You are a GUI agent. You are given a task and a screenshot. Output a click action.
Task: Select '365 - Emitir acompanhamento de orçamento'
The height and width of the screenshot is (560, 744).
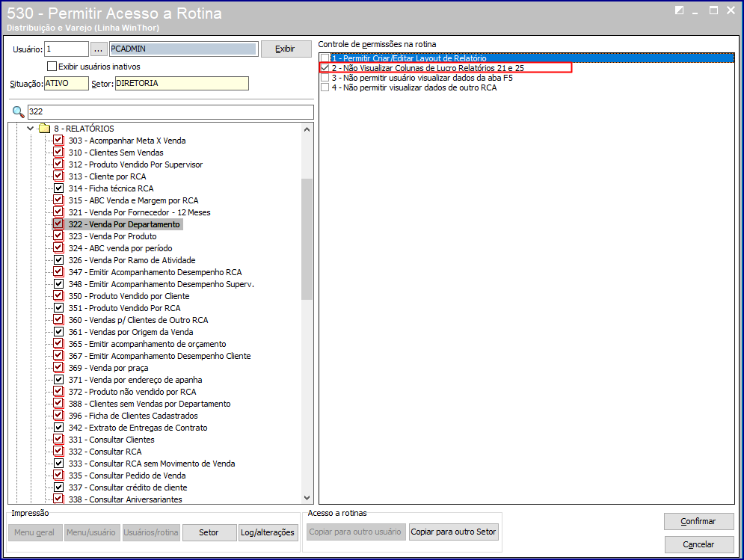pos(147,344)
